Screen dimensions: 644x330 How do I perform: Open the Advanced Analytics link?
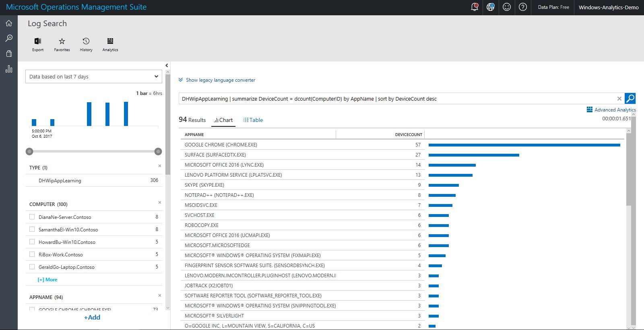point(611,109)
